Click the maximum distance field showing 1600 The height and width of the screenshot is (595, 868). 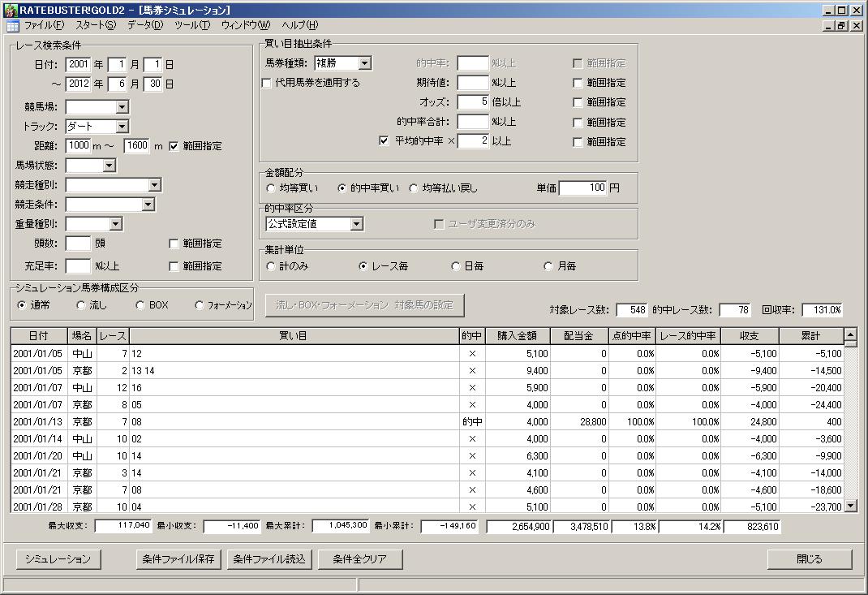(x=137, y=145)
